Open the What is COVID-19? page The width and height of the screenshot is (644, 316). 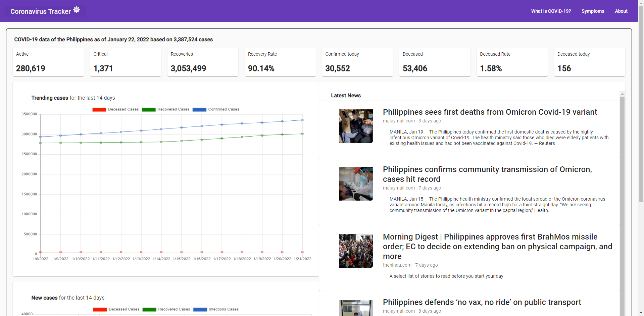[551, 11]
